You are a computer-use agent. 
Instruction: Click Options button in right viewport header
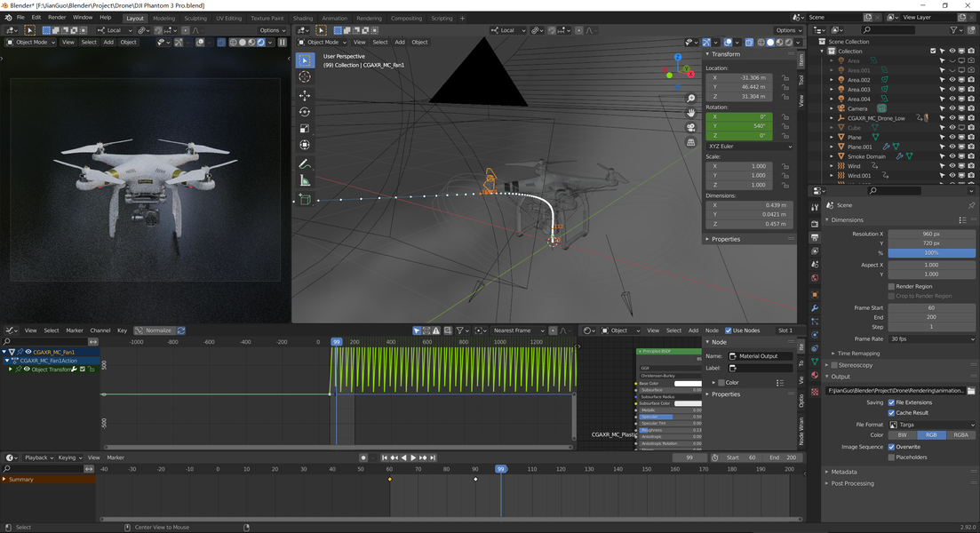[x=787, y=30]
